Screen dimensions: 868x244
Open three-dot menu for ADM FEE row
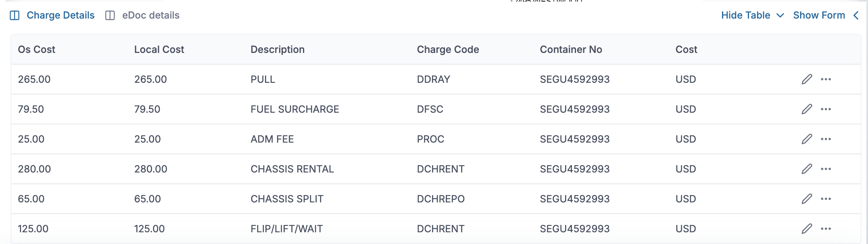826,139
